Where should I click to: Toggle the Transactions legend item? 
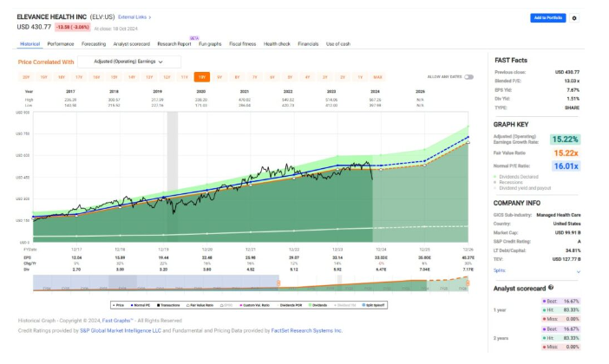(x=168, y=305)
